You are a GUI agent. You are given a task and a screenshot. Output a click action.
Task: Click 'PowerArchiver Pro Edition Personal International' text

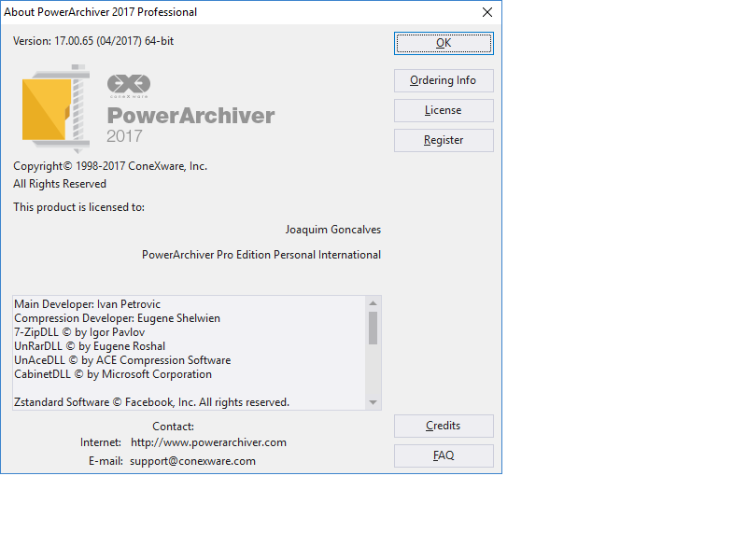(261, 255)
